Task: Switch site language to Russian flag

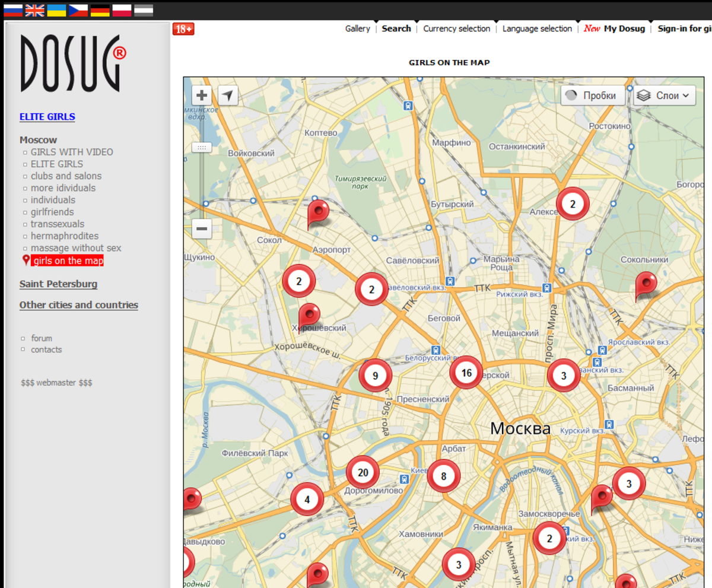Action: 13,10
